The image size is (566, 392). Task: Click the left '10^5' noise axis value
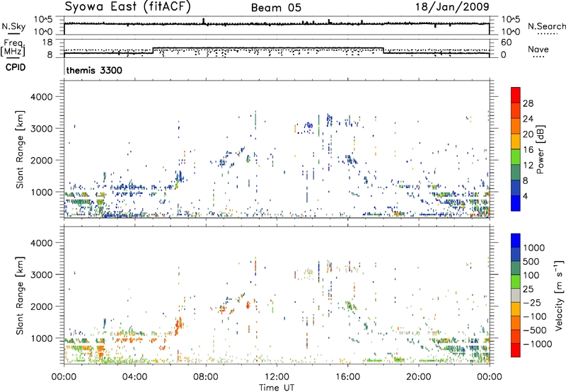[x=43, y=19]
